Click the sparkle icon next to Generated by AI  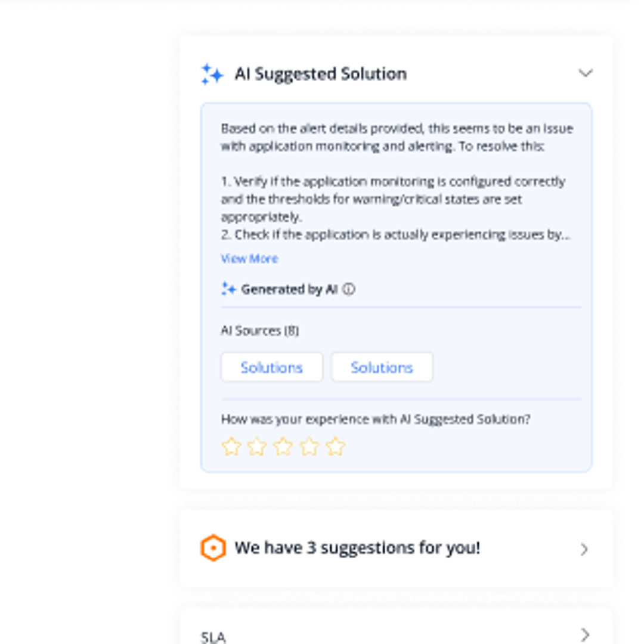coord(228,289)
